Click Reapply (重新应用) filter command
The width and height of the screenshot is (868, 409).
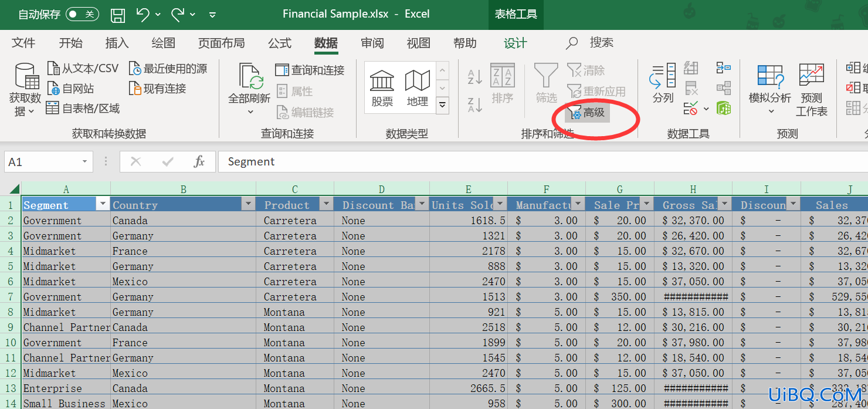pyautogui.click(x=596, y=92)
